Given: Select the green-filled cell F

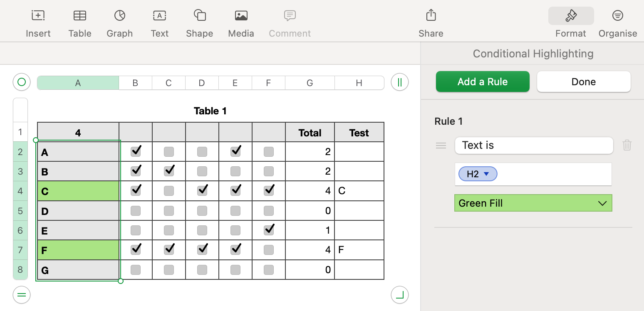Looking at the screenshot, I should 78,250.
